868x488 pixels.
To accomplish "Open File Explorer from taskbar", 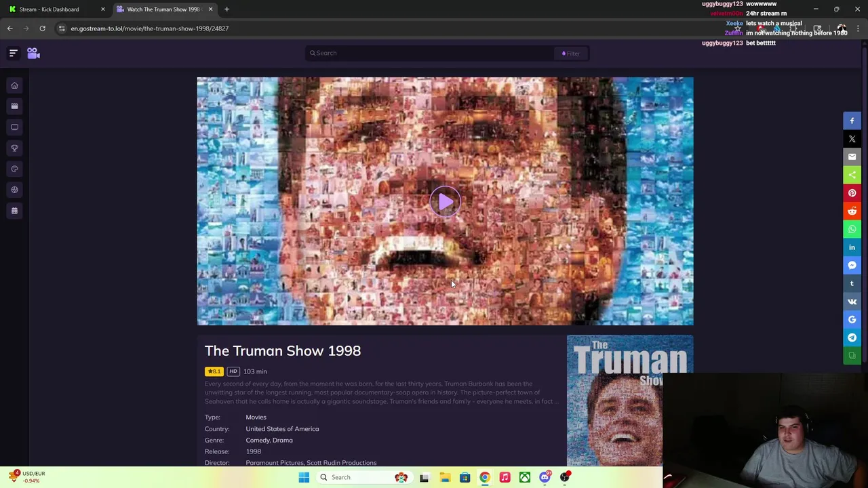I will (x=445, y=477).
